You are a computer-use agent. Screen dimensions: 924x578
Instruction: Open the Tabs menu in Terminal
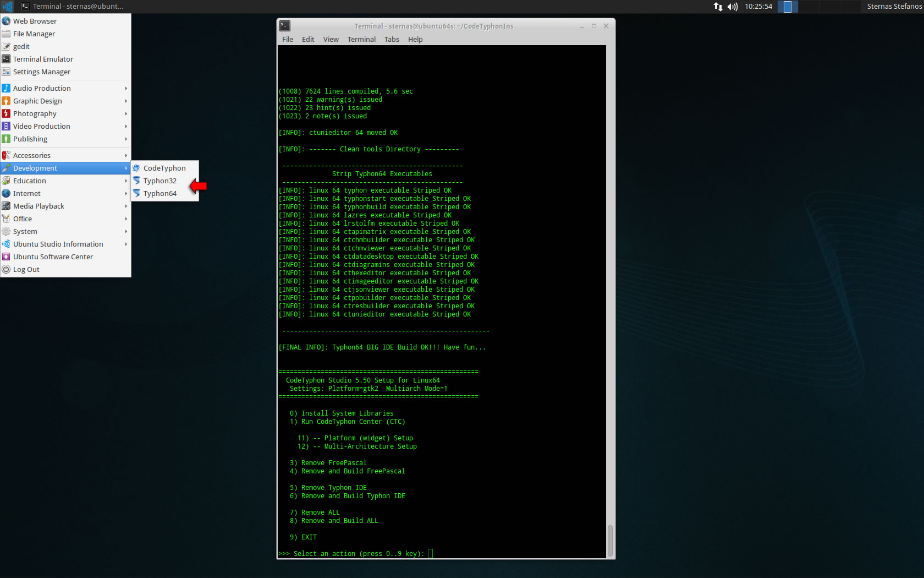pos(392,39)
